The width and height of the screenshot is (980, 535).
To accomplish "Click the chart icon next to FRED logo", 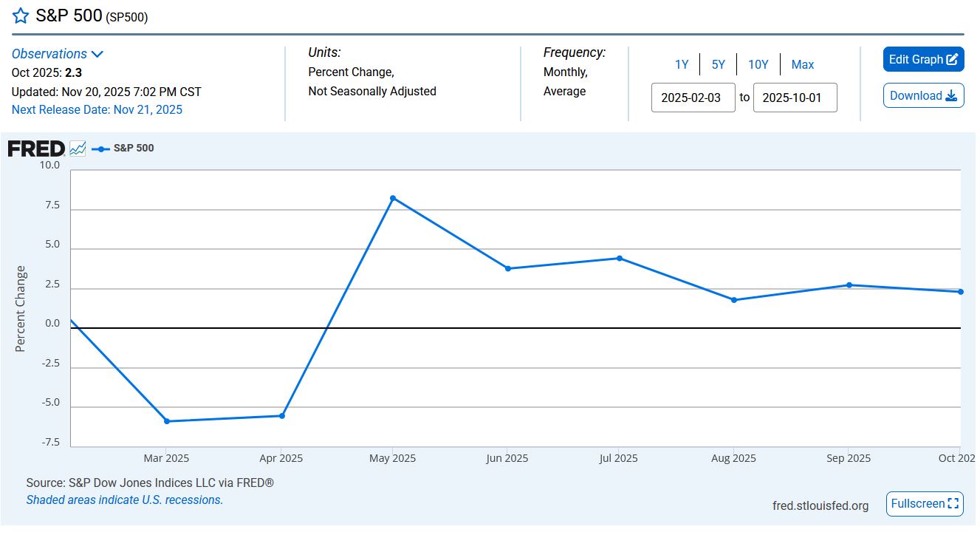I will click(x=78, y=149).
